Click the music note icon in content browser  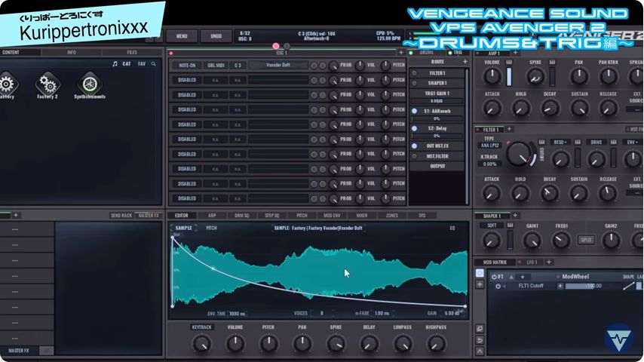(115, 63)
